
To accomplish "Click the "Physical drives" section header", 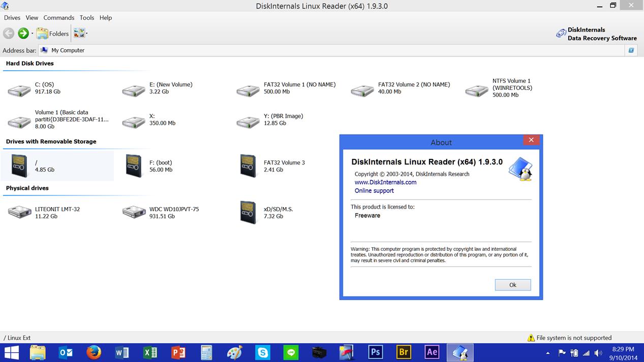I will [27, 188].
